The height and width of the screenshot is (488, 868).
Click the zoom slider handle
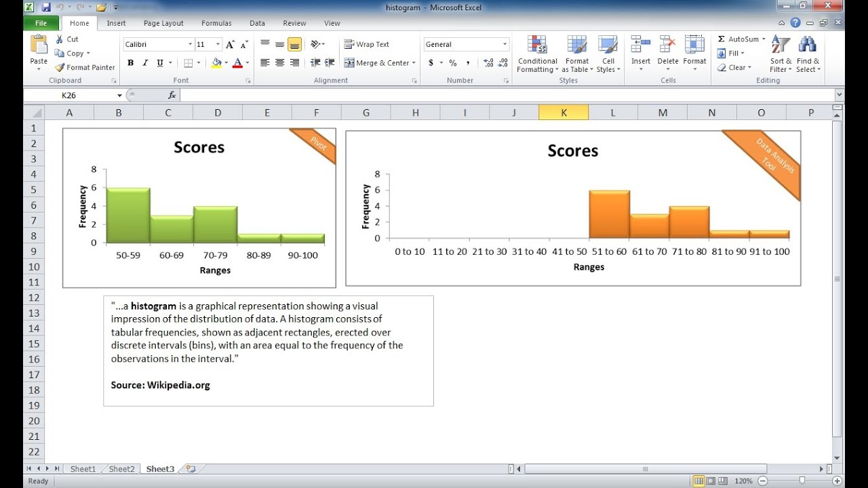802,481
